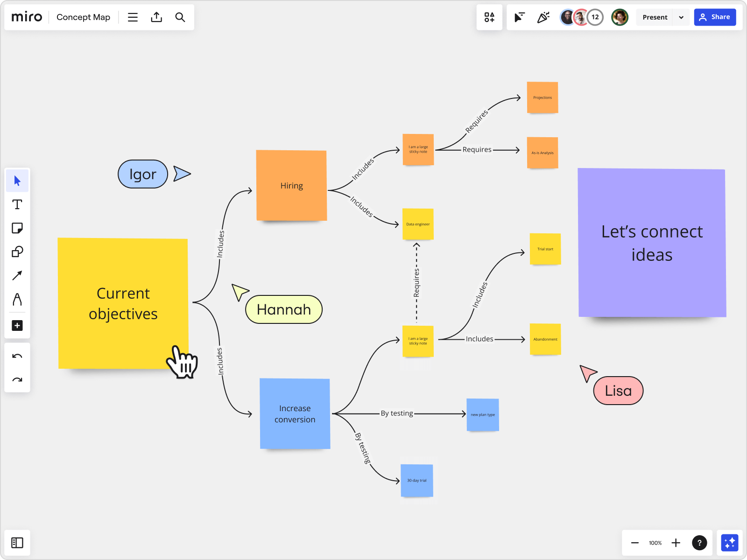Select the Text tool
The height and width of the screenshot is (560, 747).
pyautogui.click(x=17, y=204)
